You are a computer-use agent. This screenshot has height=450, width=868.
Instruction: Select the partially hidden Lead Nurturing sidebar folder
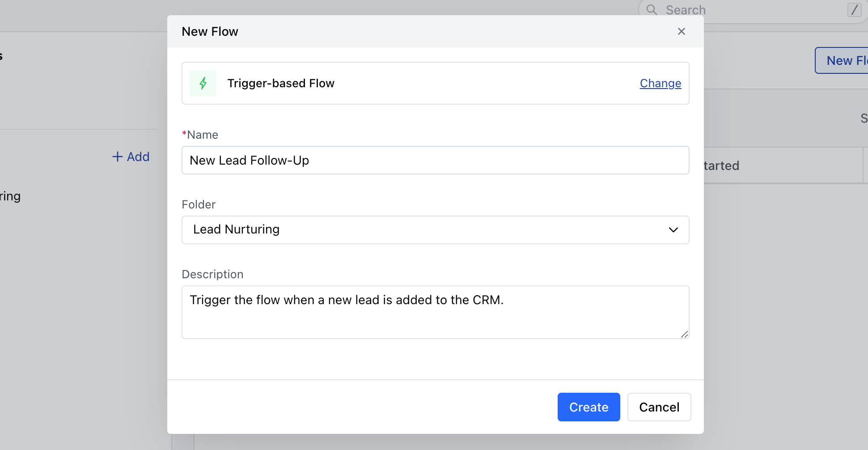coord(10,196)
